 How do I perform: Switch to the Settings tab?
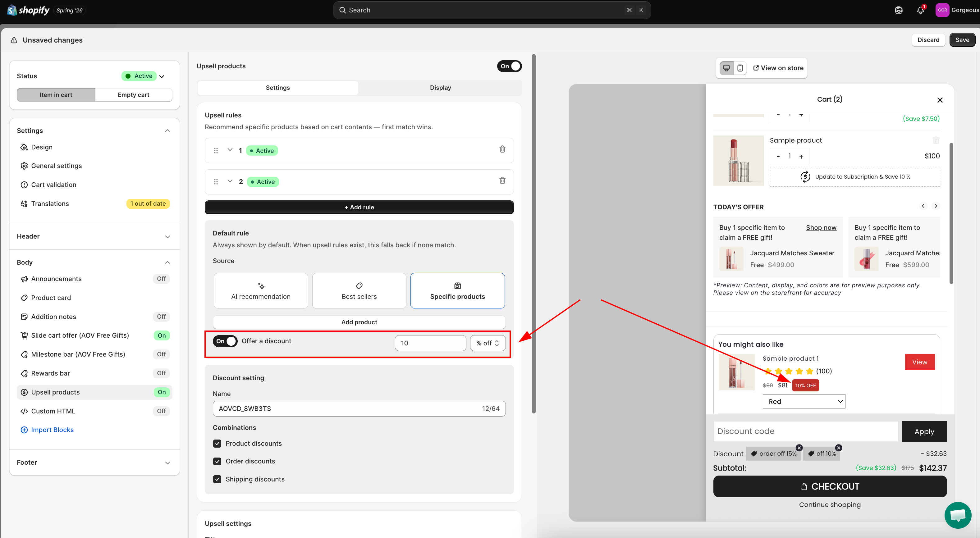point(278,88)
